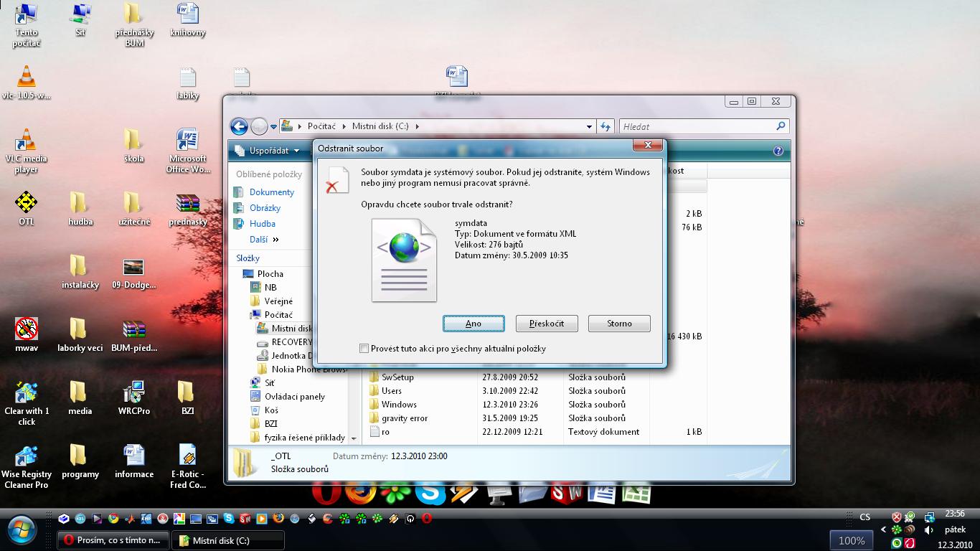The width and height of the screenshot is (980, 551).
Task: Click in the Hledat search field
Action: (x=696, y=126)
